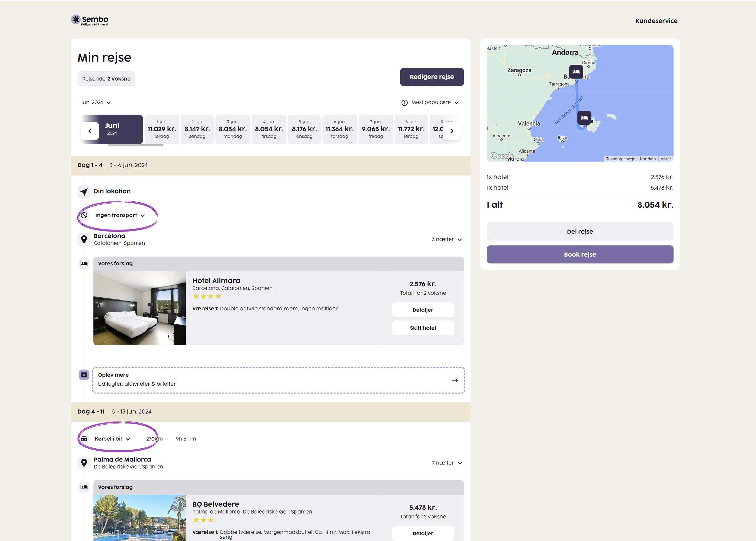Click Skift hotel for Hotel Alimara
This screenshot has width=756, height=541.
point(423,328)
